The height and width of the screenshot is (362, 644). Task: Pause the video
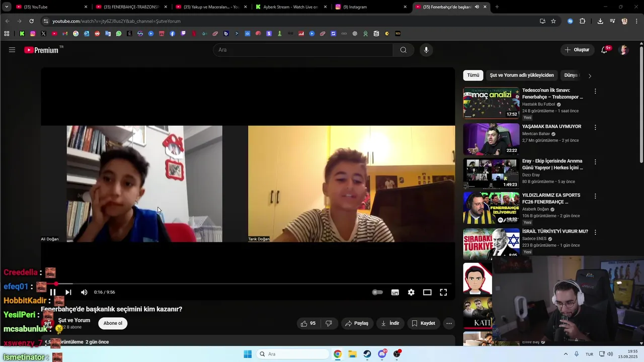pyautogui.click(x=52, y=292)
